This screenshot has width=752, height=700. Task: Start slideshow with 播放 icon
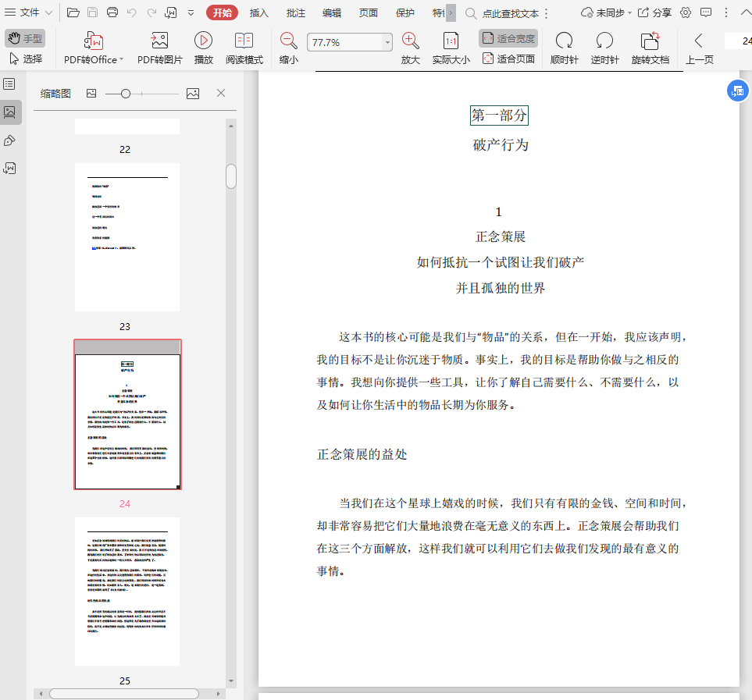(203, 41)
